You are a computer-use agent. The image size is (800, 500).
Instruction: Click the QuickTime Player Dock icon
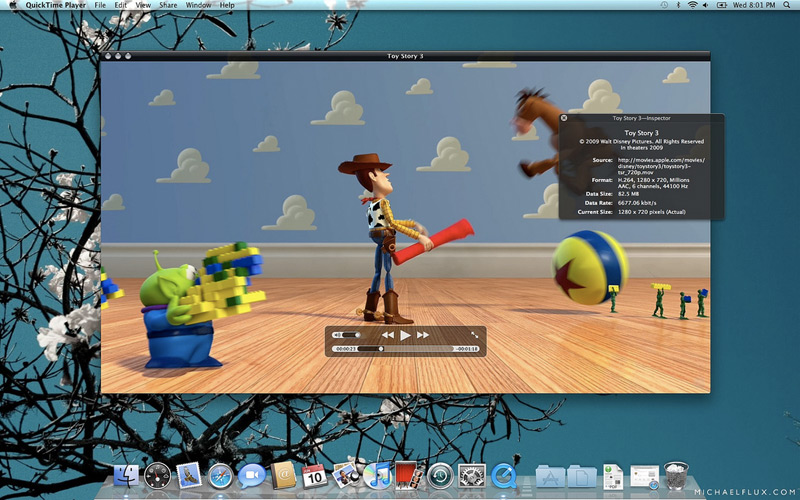[x=504, y=476]
